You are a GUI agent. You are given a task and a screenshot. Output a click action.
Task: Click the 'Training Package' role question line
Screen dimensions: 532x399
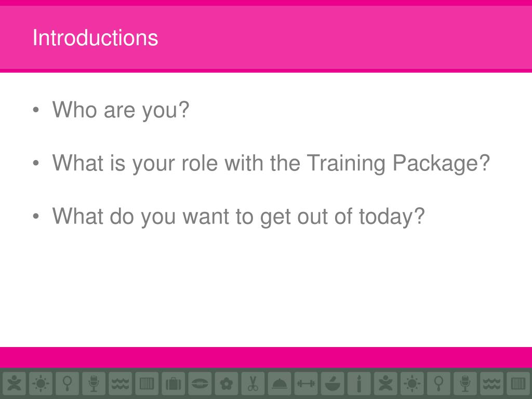click(x=271, y=163)
